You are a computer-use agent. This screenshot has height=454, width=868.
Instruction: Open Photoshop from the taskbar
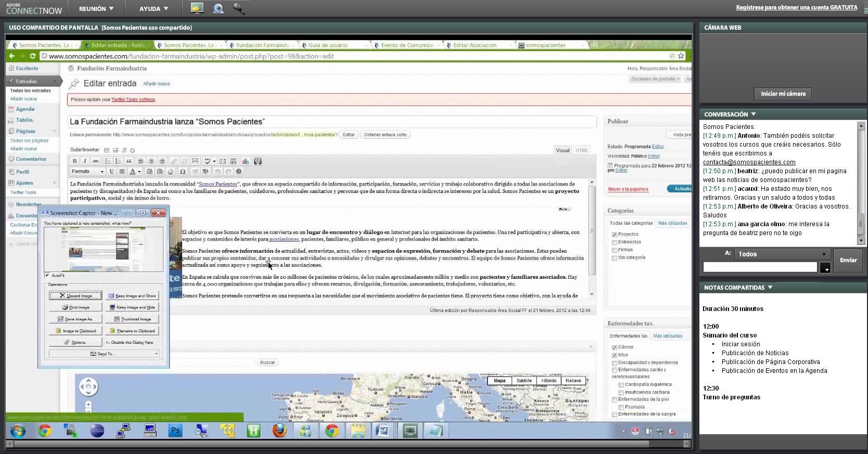[x=175, y=431]
